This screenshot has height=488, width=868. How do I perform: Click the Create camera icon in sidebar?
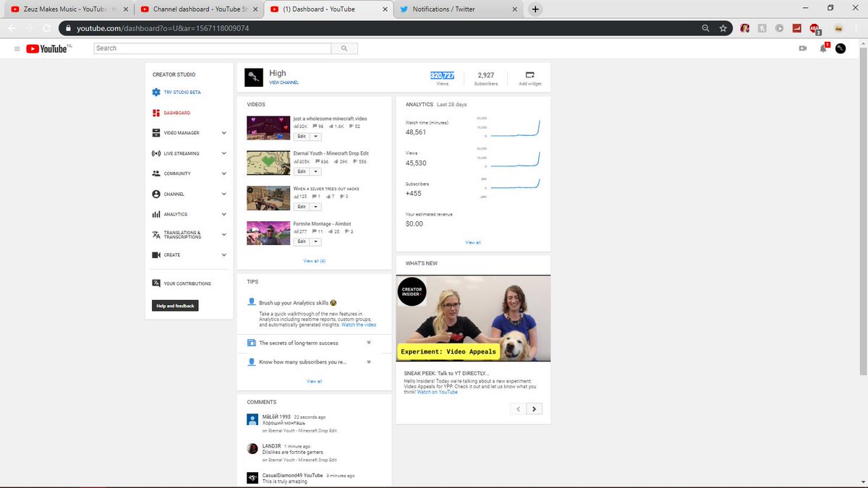click(156, 255)
